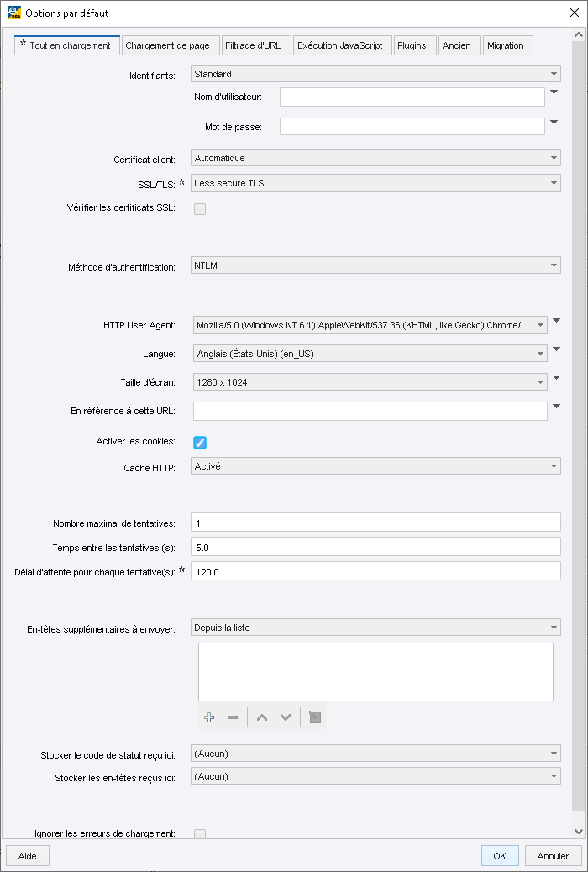This screenshot has width=588, height=872.
Task: Confirm settings with the OK button
Action: tap(499, 854)
